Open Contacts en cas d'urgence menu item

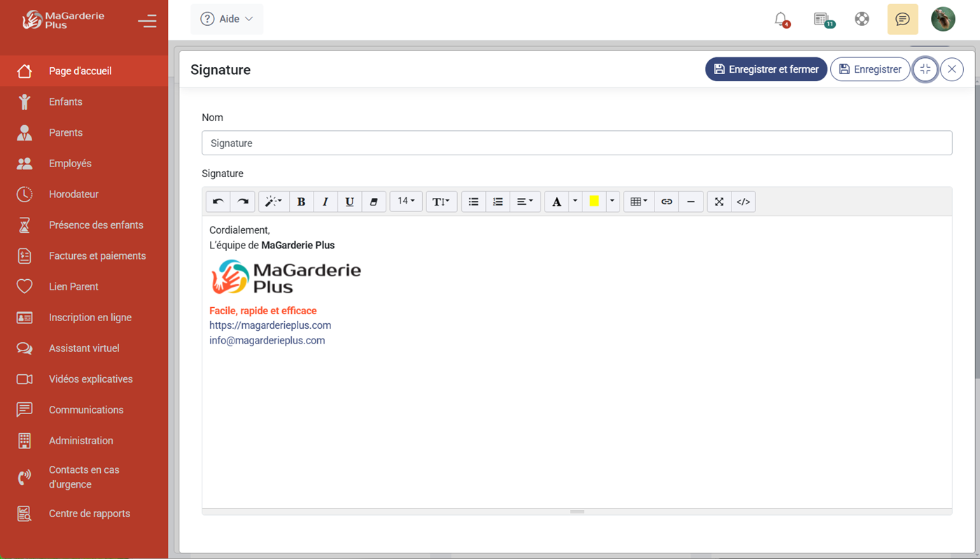tap(84, 476)
